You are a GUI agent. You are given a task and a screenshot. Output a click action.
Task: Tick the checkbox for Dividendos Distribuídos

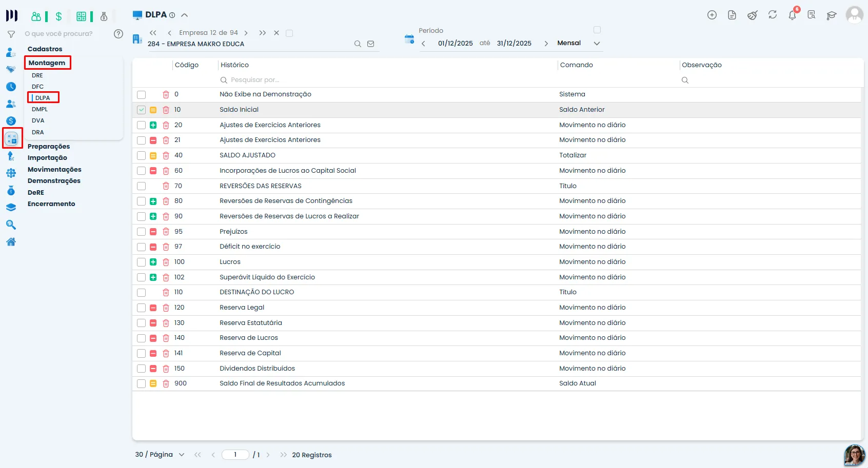pos(142,369)
